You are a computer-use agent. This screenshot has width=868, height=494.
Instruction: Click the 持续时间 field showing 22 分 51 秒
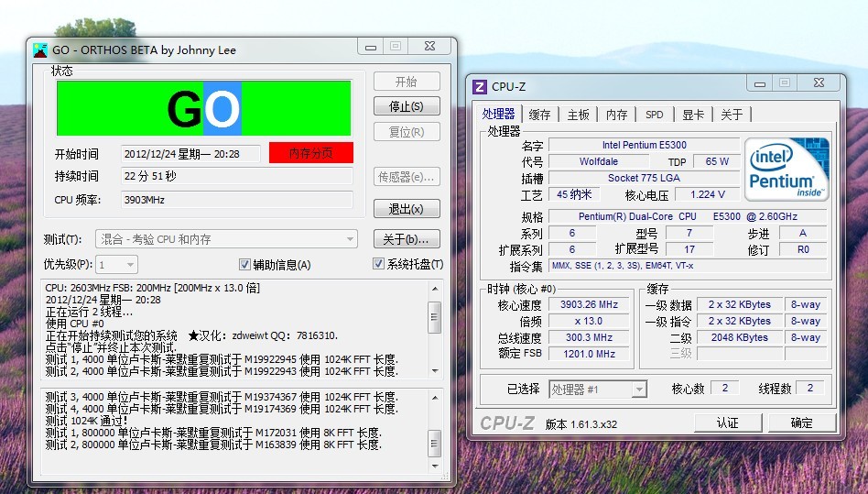[x=237, y=176]
